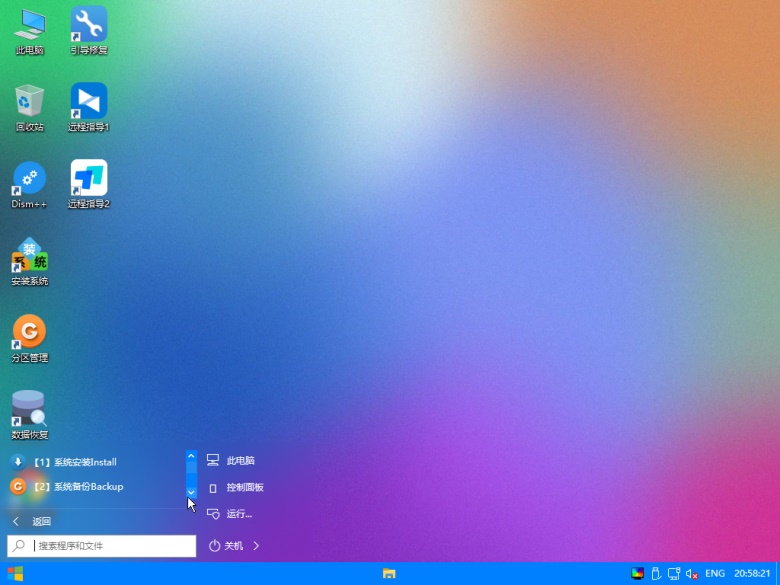Click 返回 to go back
This screenshot has width=780, height=585.
coord(40,521)
